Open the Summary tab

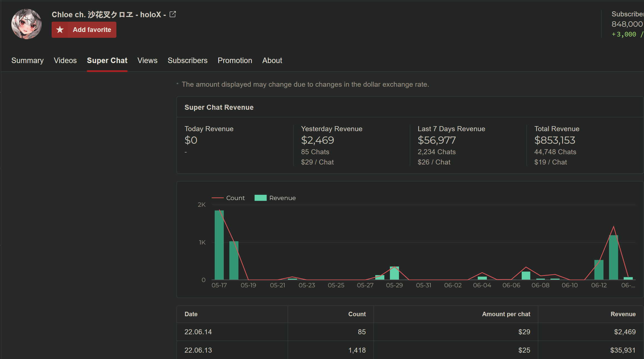click(x=27, y=60)
